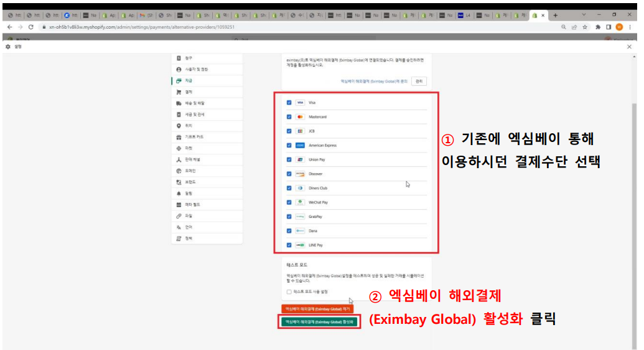Open Chrome three-dot menu
This screenshot has width=644, height=350.
tap(630, 27)
